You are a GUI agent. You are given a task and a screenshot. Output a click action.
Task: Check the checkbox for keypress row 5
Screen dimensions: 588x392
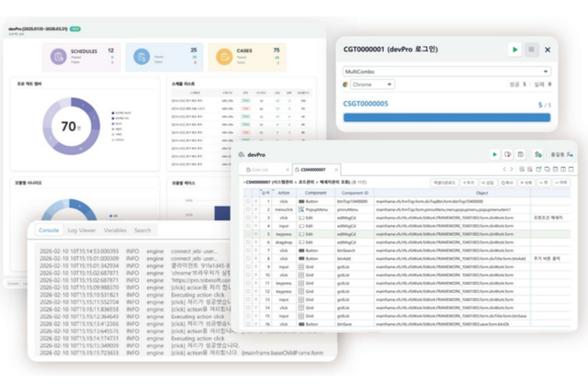[x=247, y=233]
